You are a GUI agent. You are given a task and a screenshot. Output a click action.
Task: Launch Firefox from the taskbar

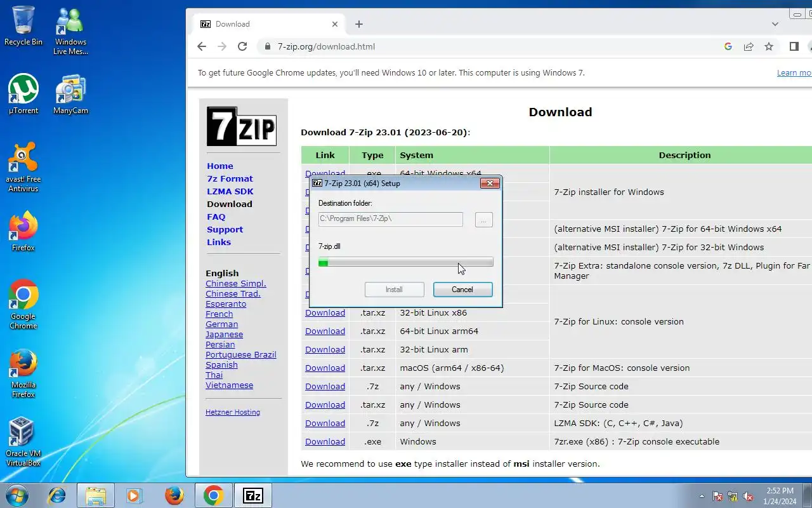click(x=174, y=495)
